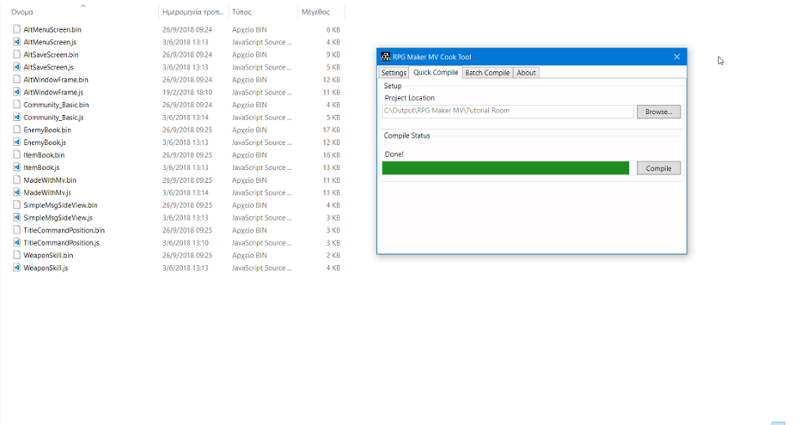Click the AltWindowFrame.js file icon

(17, 92)
